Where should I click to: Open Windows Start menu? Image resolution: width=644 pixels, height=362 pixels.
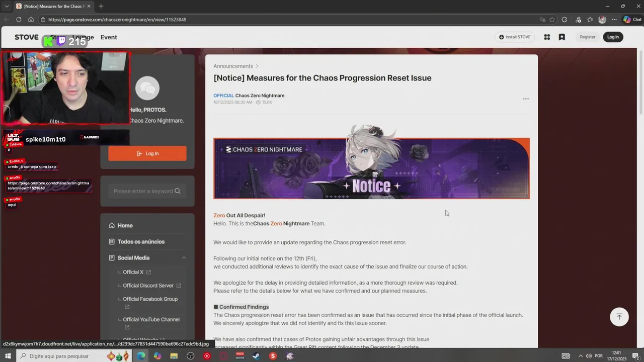(8, 356)
